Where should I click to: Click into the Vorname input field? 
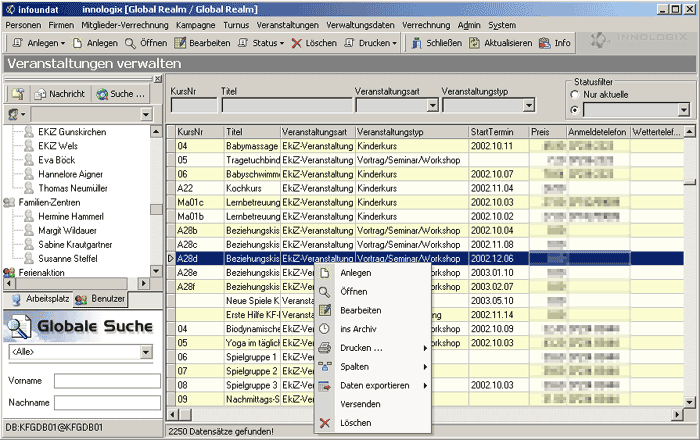[107, 381]
